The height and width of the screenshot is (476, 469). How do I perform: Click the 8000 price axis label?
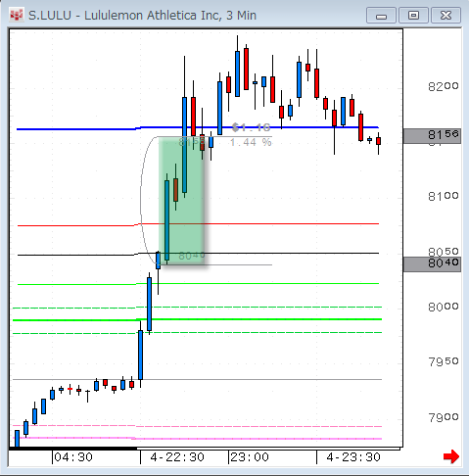click(443, 307)
